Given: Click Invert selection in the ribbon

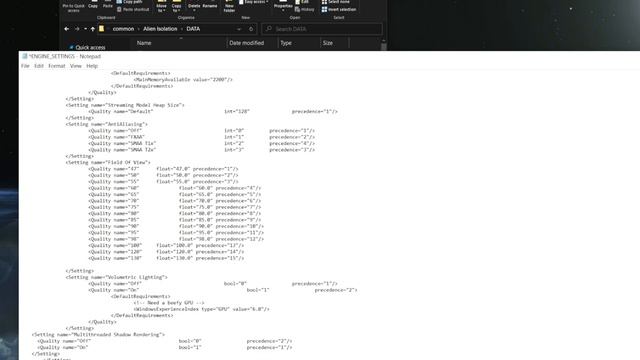Looking at the screenshot, I should (x=339, y=9).
